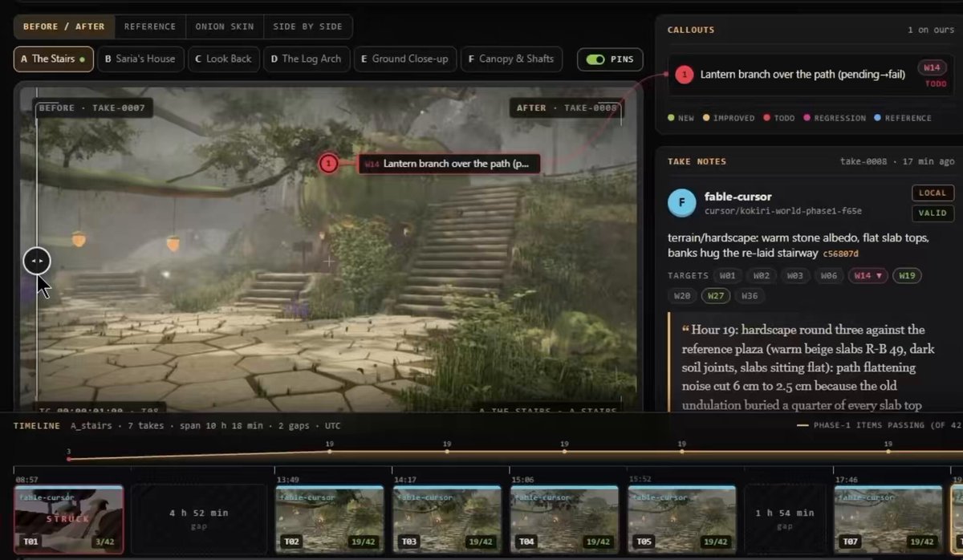Switch to Side by Side view
Image resolution: width=963 pixels, height=560 pixels.
(308, 26)
